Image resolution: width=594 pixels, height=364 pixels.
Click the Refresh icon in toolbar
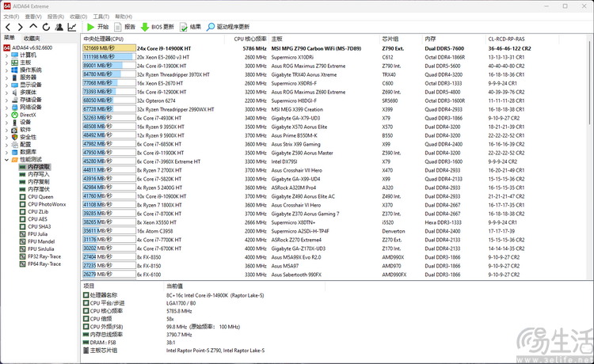pos(45,27)
